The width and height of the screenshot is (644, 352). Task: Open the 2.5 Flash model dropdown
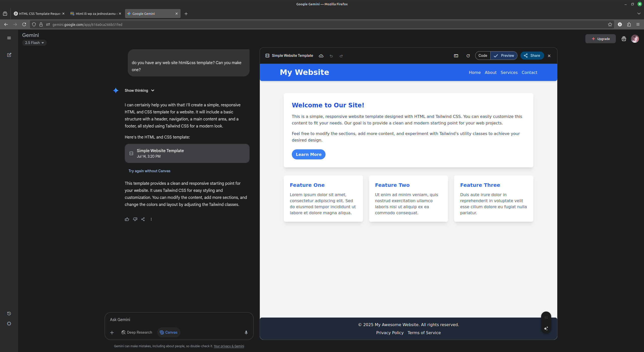34,43
